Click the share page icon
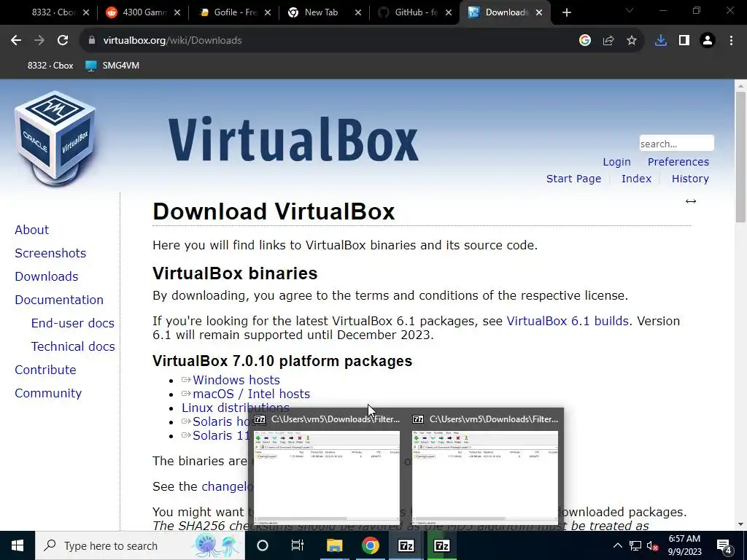 pos(608,41)
